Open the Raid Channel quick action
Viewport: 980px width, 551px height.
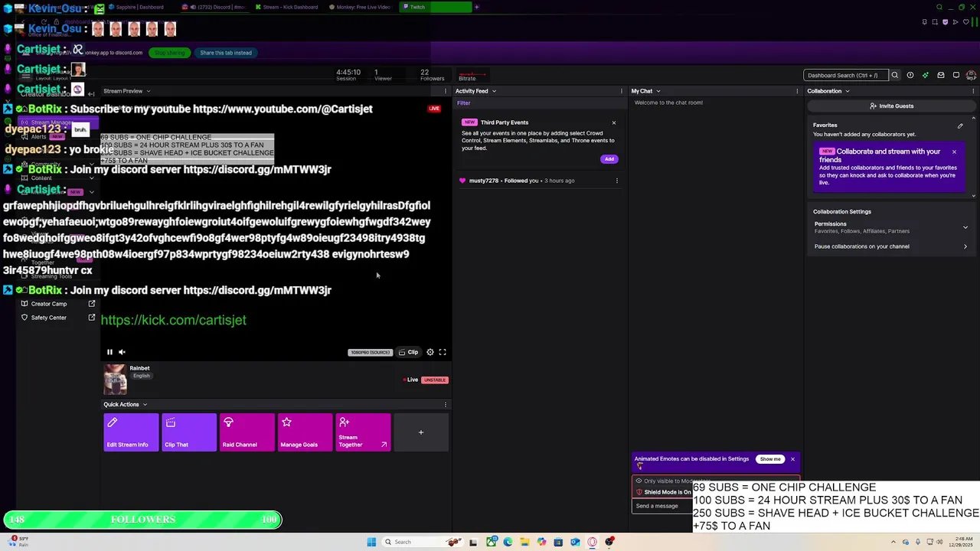point(247,432)
